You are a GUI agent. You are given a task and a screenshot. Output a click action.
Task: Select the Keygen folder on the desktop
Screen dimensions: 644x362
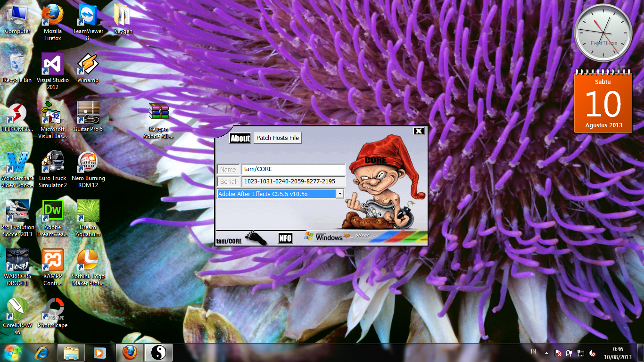coord(123,20)
